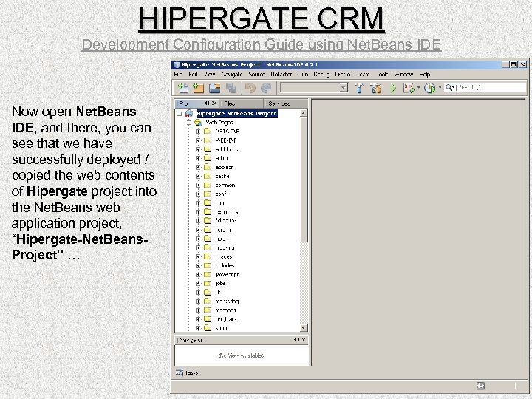The image size is (532, 399).
Task: Click the Hipergate NetBeans Project globe icon
Action: (189, 114)
